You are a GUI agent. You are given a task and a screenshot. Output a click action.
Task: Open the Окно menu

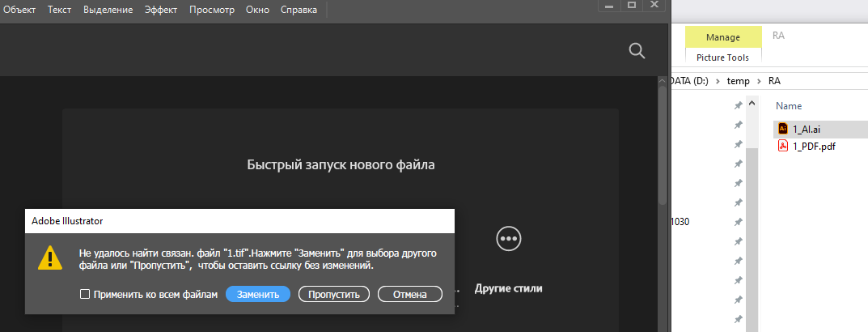click(257, 10)
